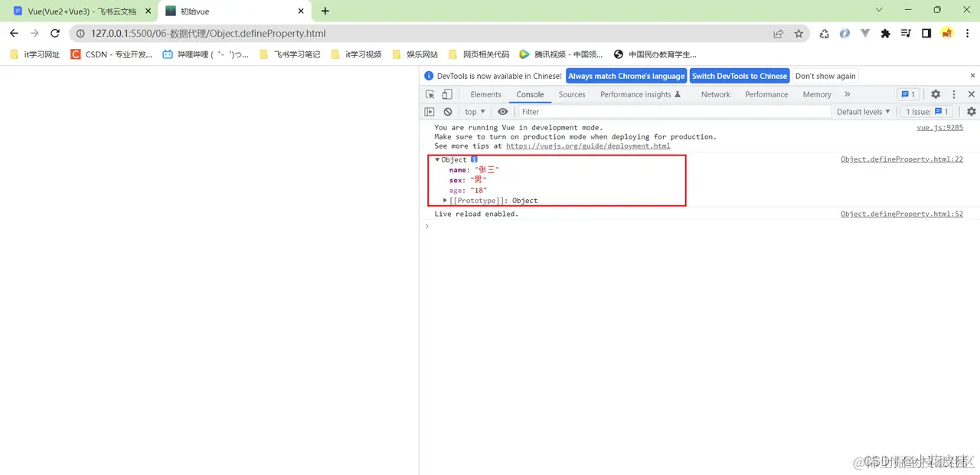Open source link Object.defineProperty.html:52
The width and height of the screenshot is (980, 475).
902,214
